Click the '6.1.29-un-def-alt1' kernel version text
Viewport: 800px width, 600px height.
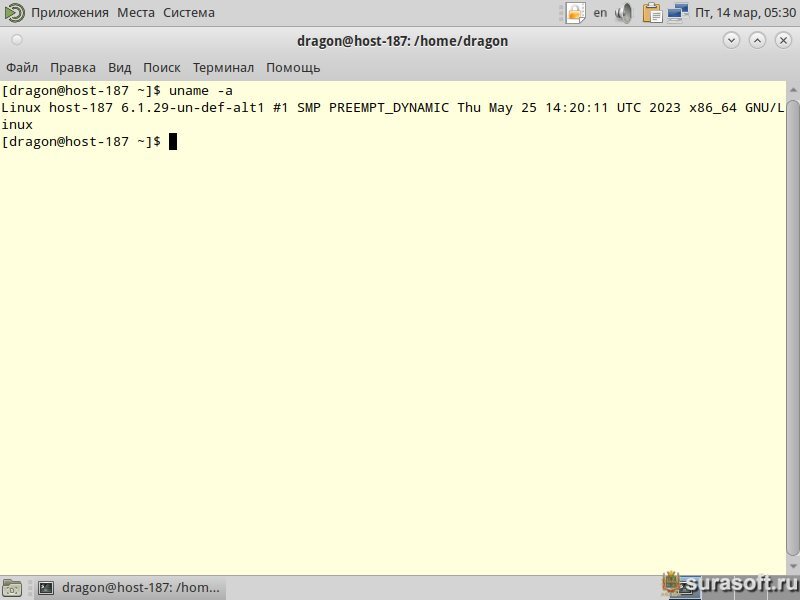pyautogui.click(x=192, y=108)
